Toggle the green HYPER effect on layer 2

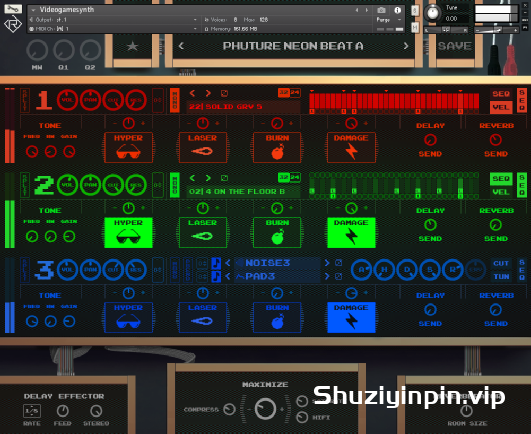coord(128,232)
